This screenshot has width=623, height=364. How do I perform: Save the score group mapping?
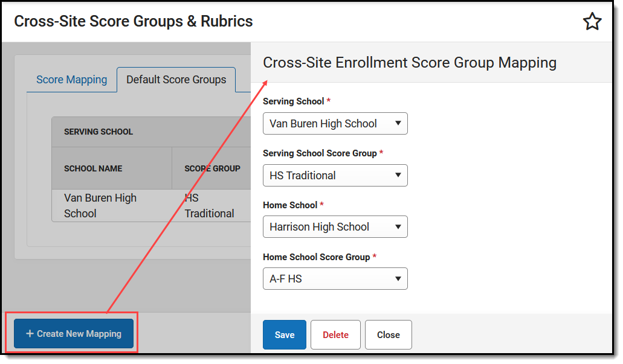[285, 334]
